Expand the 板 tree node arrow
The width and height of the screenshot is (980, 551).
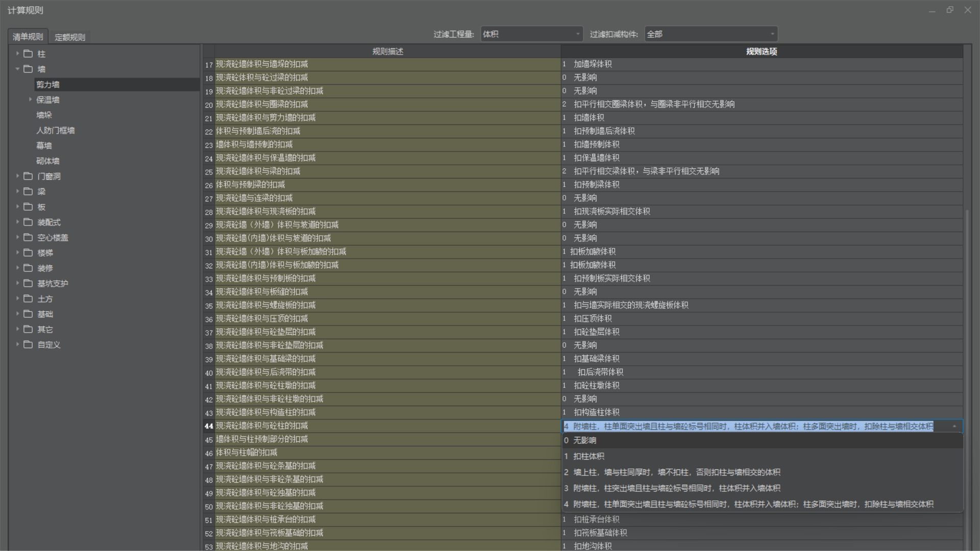[17, 207]
